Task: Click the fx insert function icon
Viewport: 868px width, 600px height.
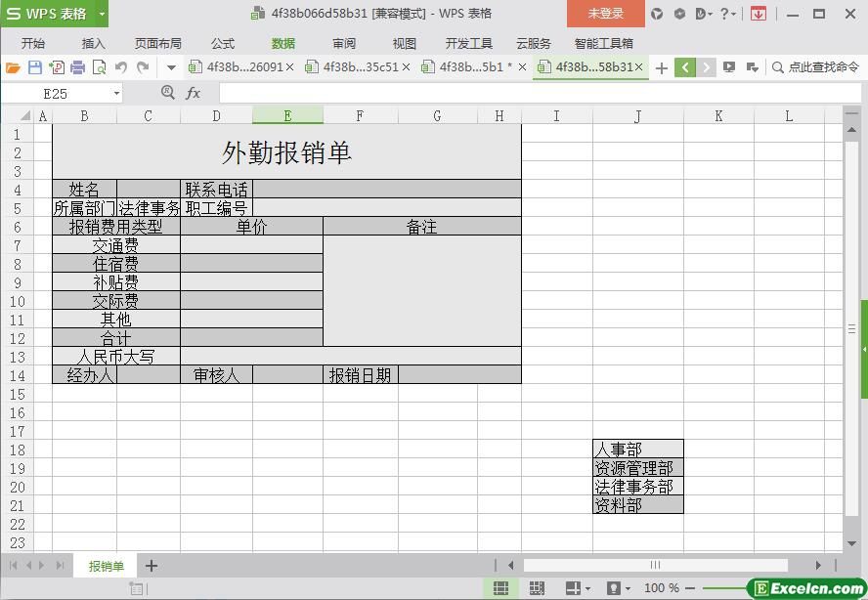Action: (193, 93)
